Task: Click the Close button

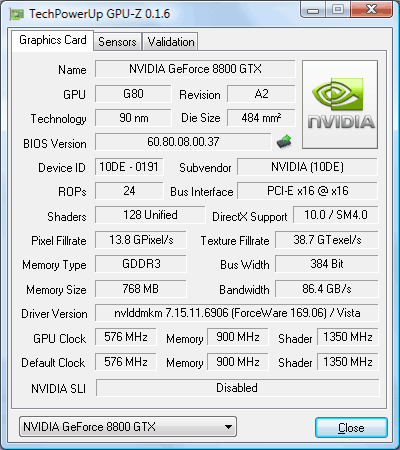Action: pos(351,427)
